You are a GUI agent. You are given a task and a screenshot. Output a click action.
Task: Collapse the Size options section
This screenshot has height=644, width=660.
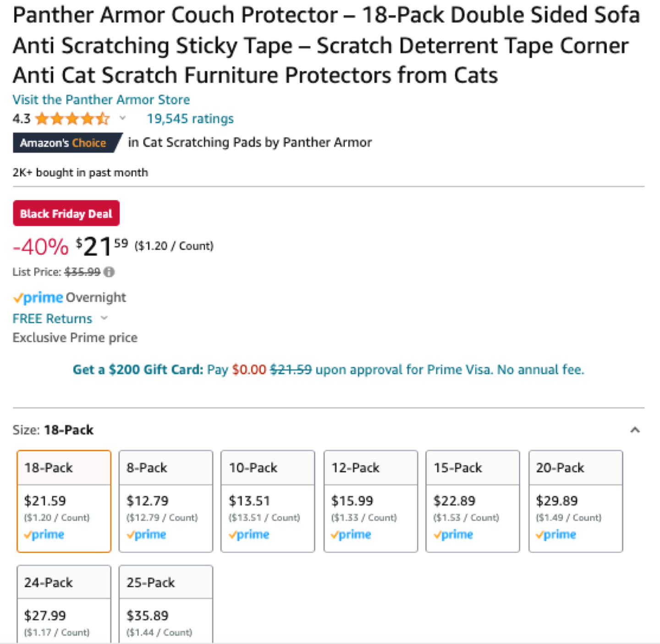click(635, 430)
